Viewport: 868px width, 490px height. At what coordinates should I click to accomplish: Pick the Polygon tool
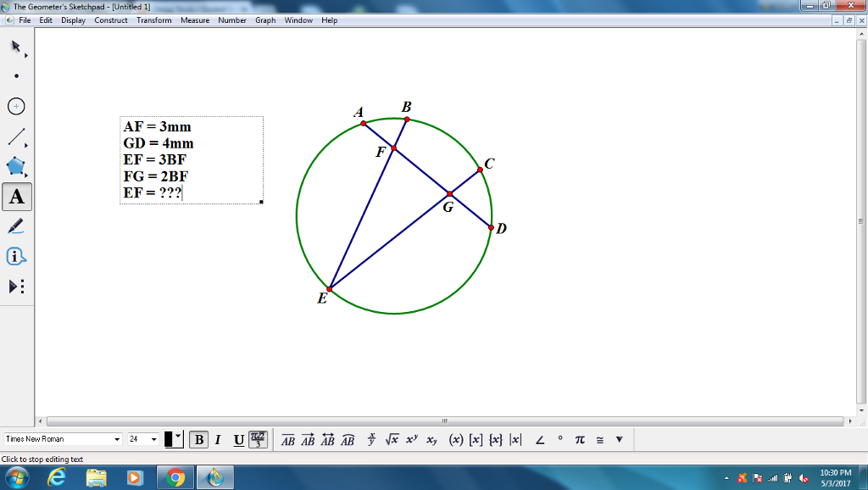14,166
